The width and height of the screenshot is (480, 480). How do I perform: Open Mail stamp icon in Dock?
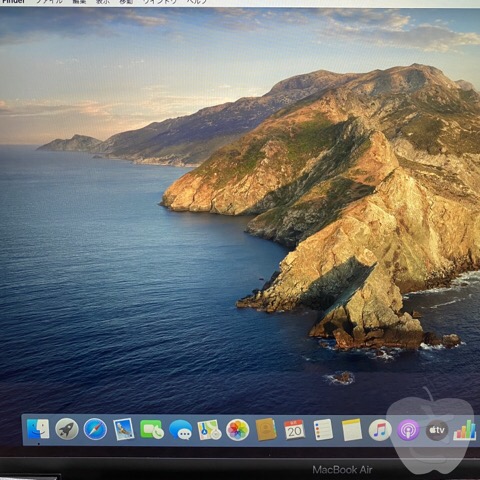click(x=124, y=429)
